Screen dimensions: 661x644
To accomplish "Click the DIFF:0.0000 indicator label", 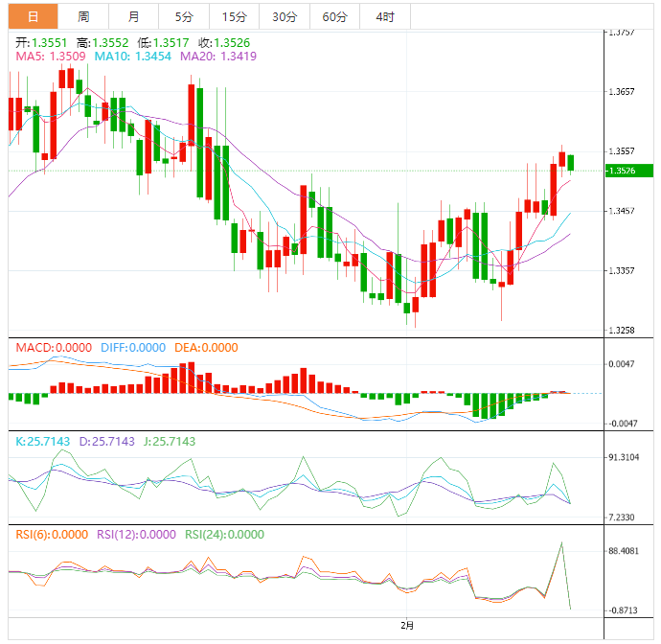I will click(x=133, y=348).
